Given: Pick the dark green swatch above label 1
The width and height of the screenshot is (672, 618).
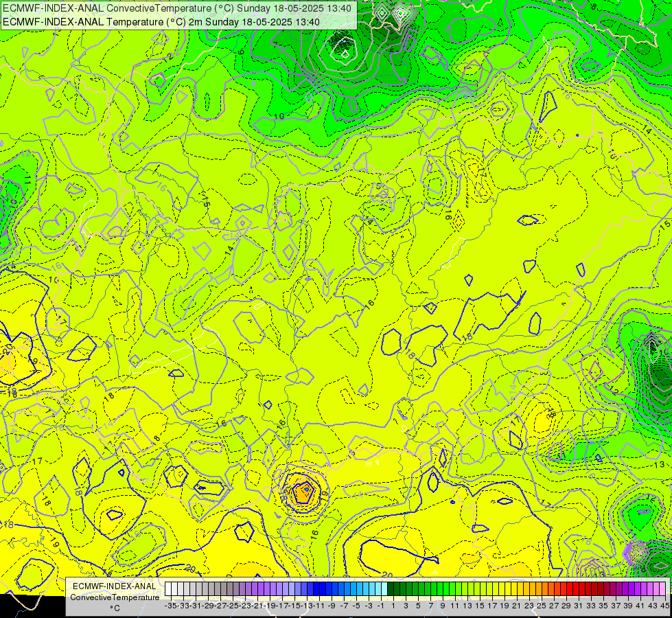Looking at the screenshot, I should pyautogui.click(x=391, y=588).
